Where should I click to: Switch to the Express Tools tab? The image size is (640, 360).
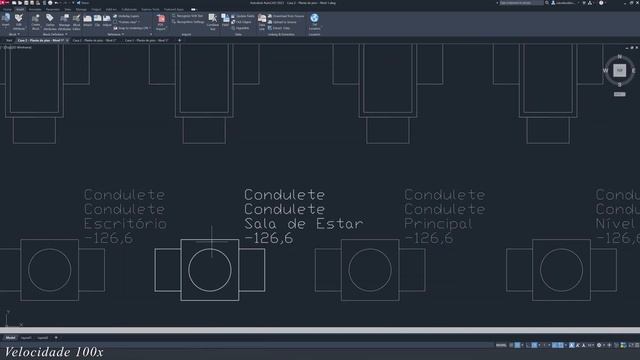(x=150, y=9)
